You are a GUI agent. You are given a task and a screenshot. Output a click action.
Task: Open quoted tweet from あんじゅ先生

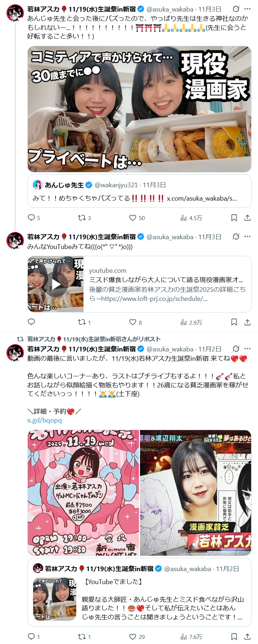point(140,191)
